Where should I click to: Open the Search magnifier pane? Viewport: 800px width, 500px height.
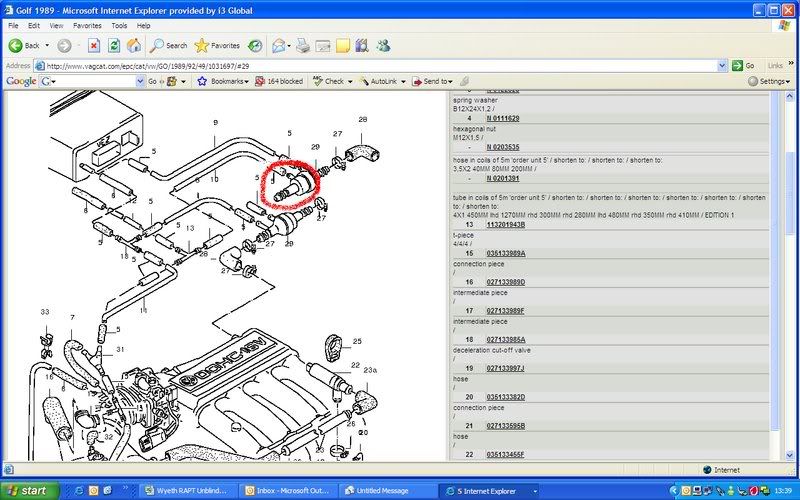pyautogui.click(x=169, y=45)
